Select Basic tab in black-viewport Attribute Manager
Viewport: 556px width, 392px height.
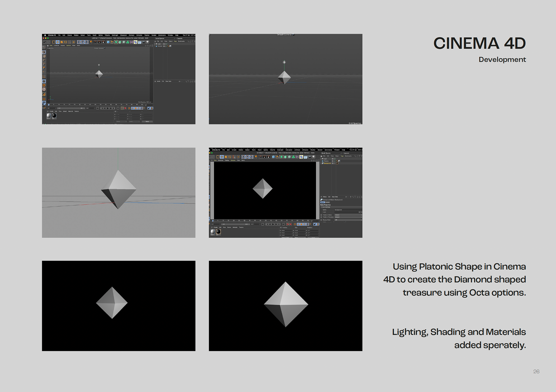pos(323,202)
